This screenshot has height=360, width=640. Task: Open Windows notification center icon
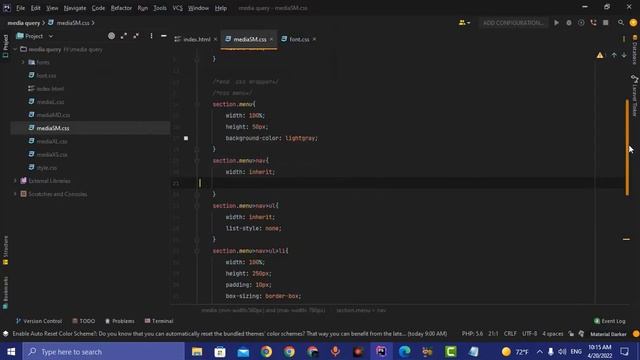pos(624,351)
